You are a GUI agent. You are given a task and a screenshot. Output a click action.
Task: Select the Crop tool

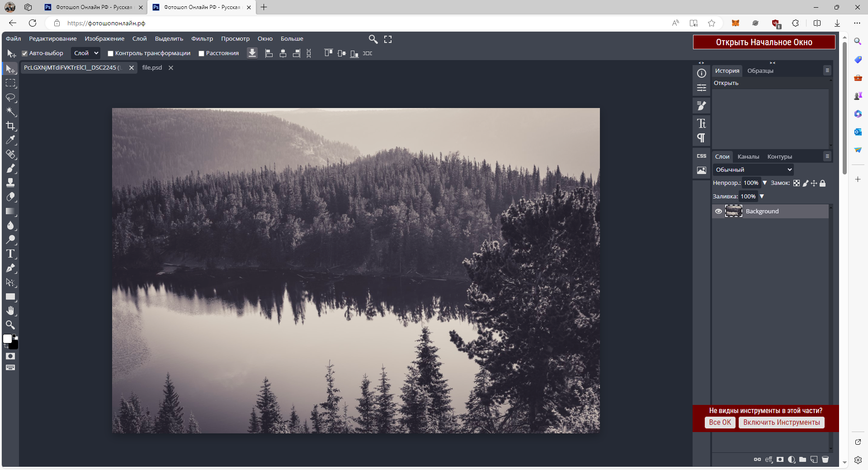click(11, 126)
